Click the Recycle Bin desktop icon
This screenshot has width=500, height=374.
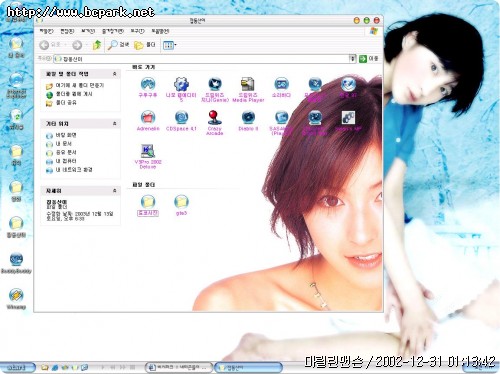click(16, 116)
